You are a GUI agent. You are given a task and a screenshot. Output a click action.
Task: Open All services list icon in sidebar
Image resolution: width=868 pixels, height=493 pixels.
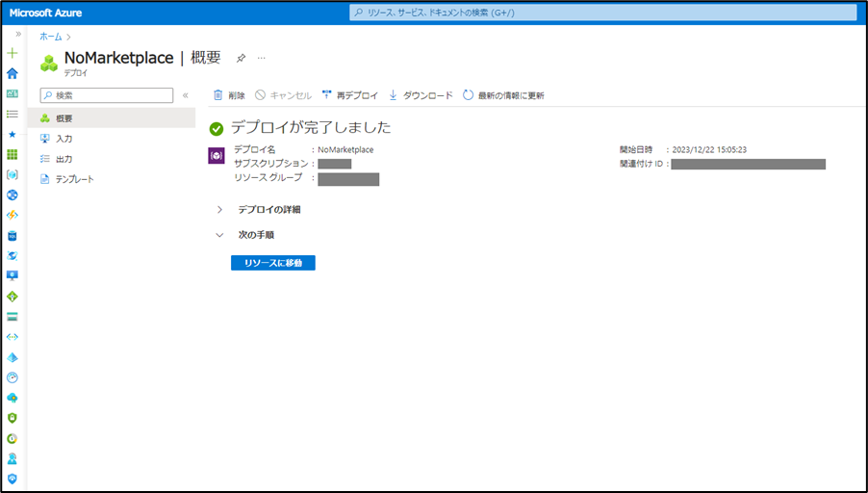(13, 115)
